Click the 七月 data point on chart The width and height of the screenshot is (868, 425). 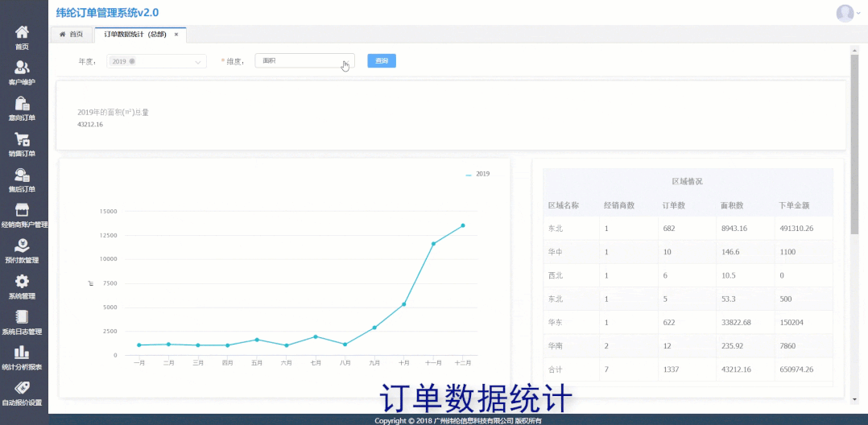pos(316,336)
